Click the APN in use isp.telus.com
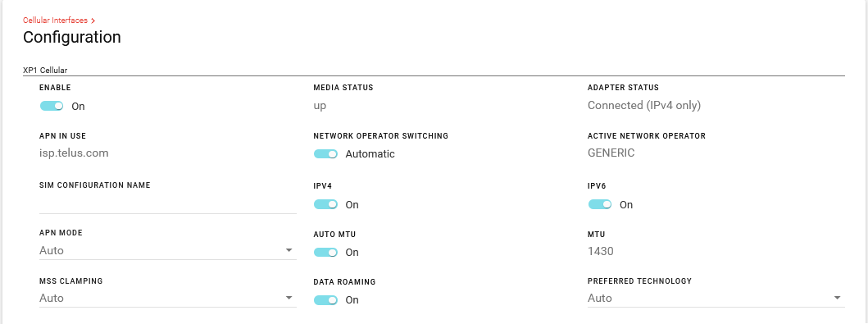The width and height of the screenshot is (868, 324). point(74,153)
